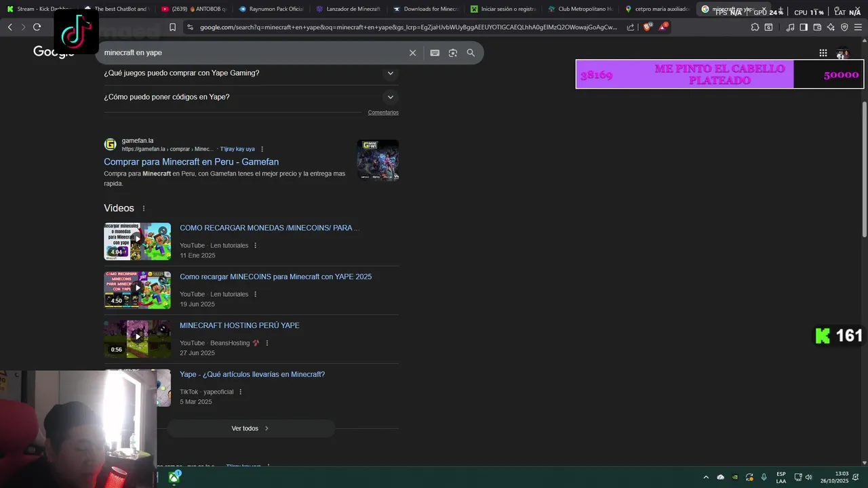This screenshot has width=868, height=488.
Task: Switch to Raynumon Pack Oficial tab
Action: [x=271, y=9]
